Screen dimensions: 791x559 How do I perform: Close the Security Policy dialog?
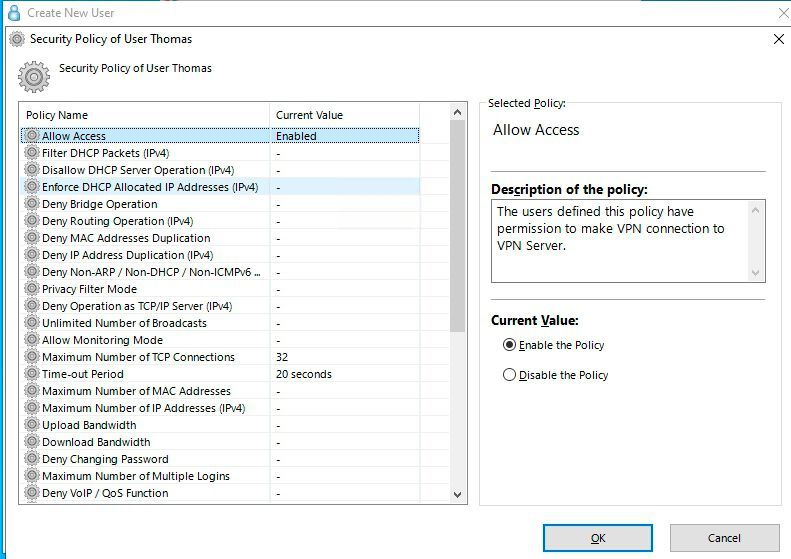point(779,39)
